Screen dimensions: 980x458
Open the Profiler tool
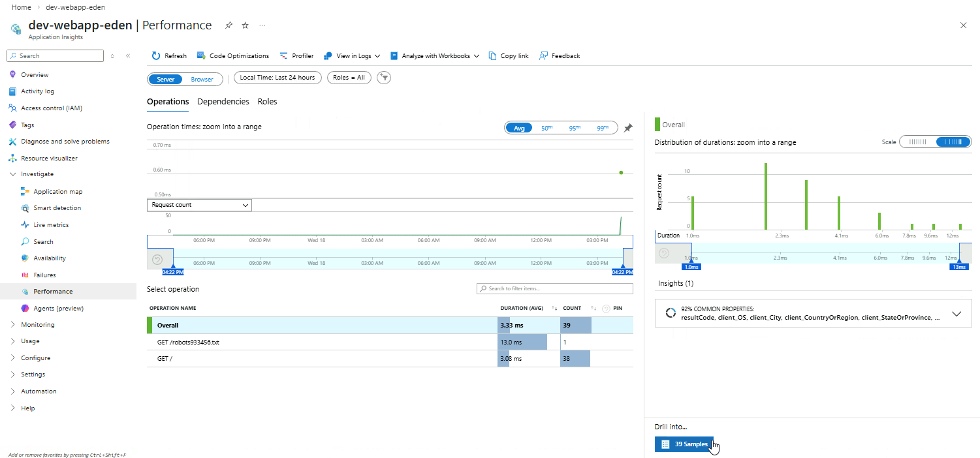pyautogui.click(x=296, y=56)
